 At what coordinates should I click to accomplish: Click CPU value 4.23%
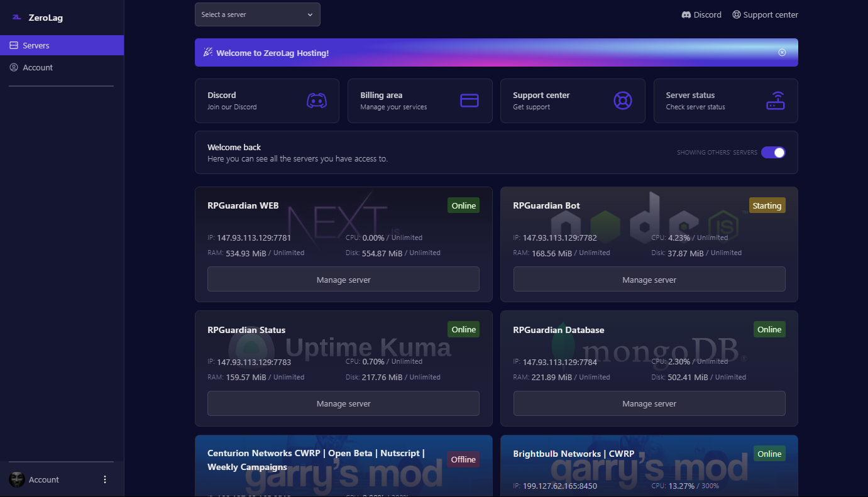coord(679,238)
